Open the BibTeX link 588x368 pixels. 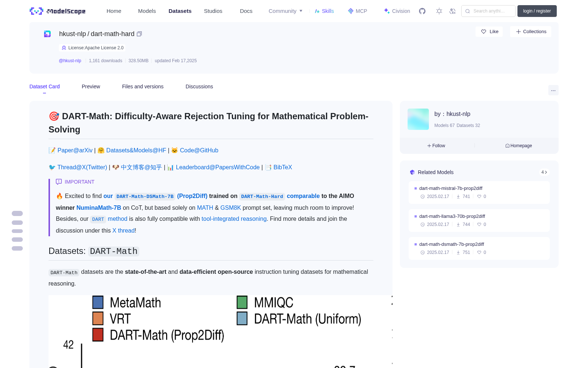click(x=283, y=167)
